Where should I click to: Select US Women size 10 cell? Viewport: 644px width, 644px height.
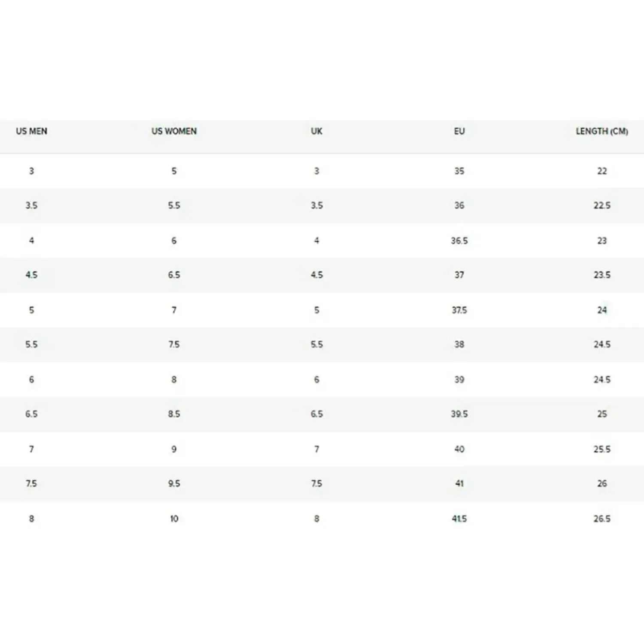point(174,519)
